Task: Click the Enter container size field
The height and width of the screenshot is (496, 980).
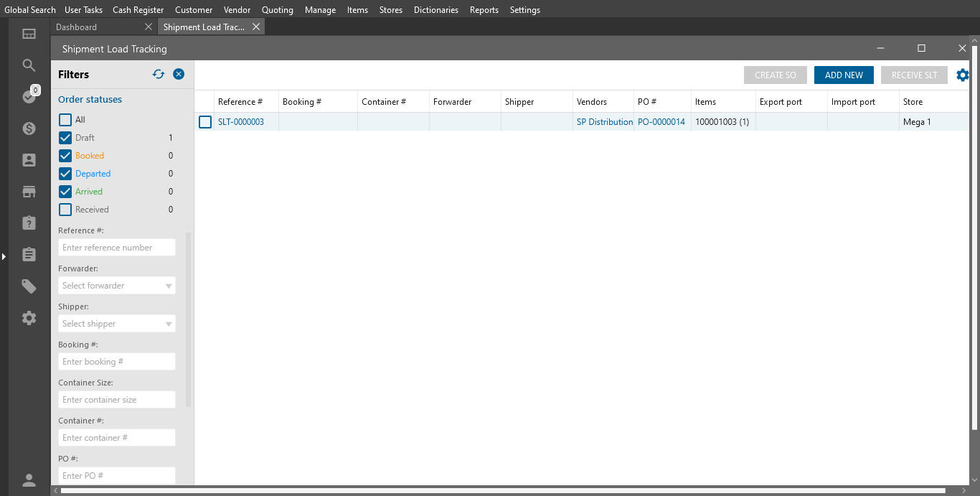Action: point(117,400)
